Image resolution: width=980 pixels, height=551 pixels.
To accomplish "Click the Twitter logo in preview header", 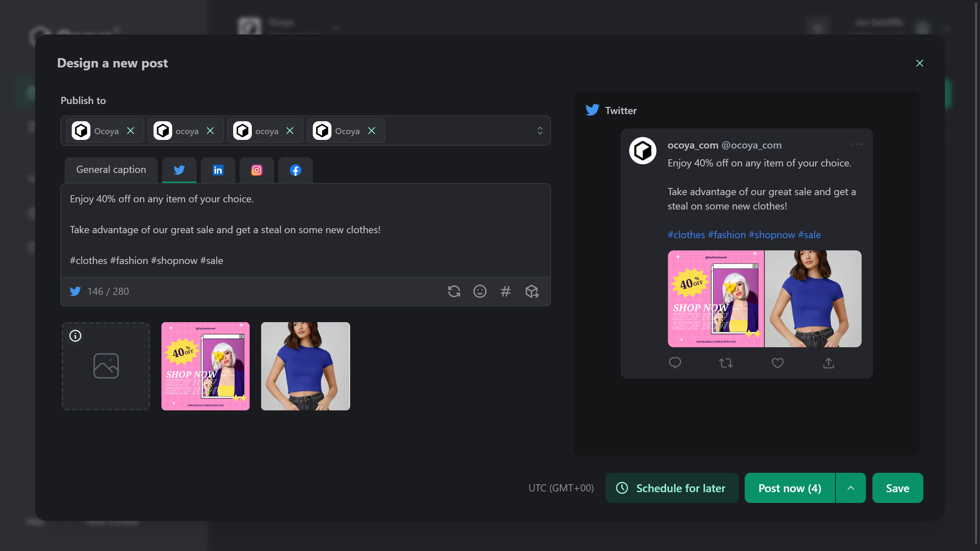I will 592,110.
